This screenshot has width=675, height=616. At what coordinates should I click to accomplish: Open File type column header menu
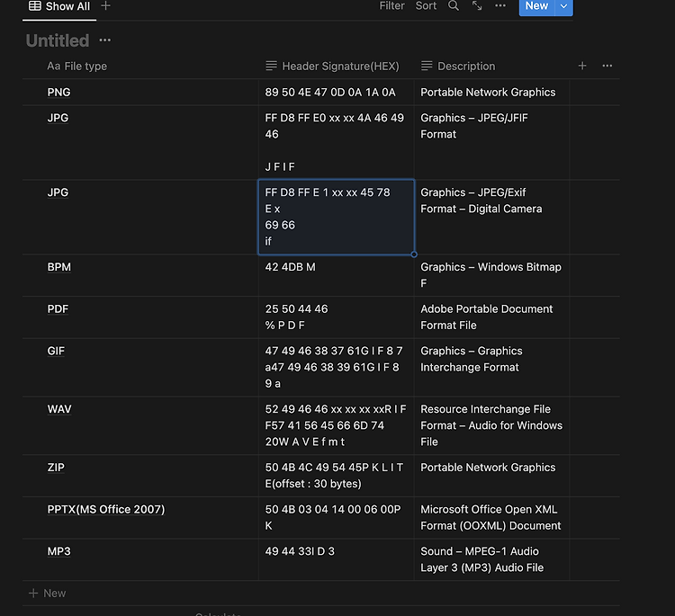pos(76,67)
